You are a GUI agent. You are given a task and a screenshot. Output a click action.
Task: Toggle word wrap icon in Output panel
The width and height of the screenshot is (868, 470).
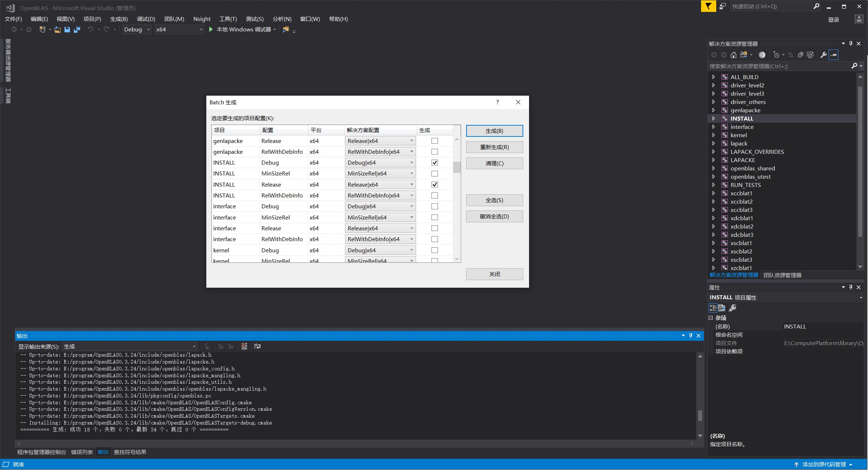click(x=257, y=346)
